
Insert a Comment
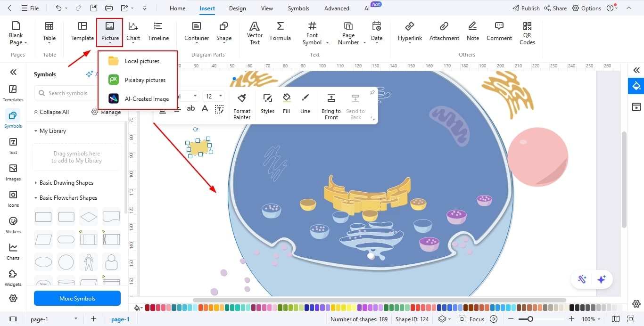(x=499, y=32)
